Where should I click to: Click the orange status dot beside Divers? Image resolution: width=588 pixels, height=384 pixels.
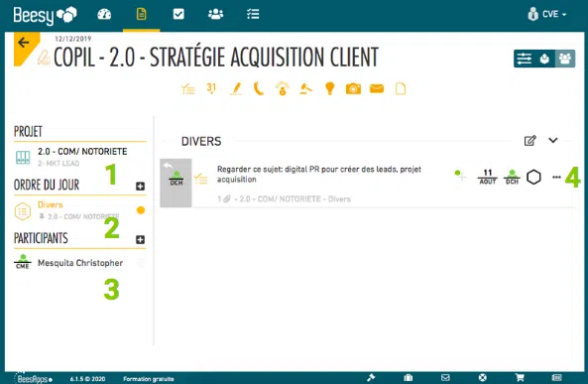(x=141, y=210)
